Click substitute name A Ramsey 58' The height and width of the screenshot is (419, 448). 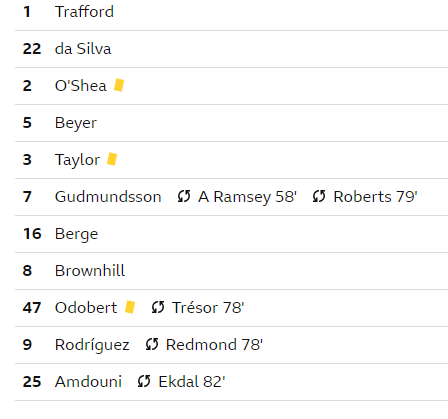tap(247, 197)
